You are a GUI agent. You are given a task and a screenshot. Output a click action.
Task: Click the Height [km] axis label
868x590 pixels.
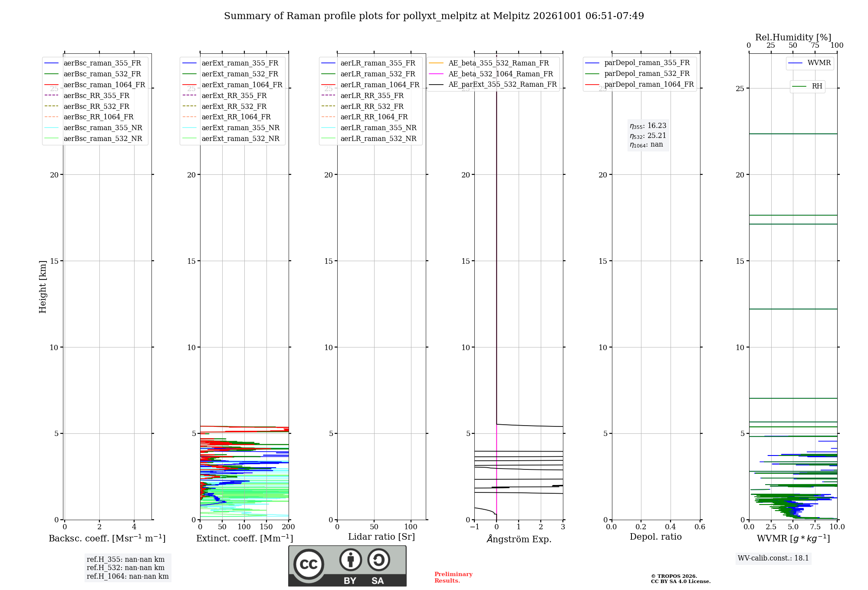pos(43,287)
